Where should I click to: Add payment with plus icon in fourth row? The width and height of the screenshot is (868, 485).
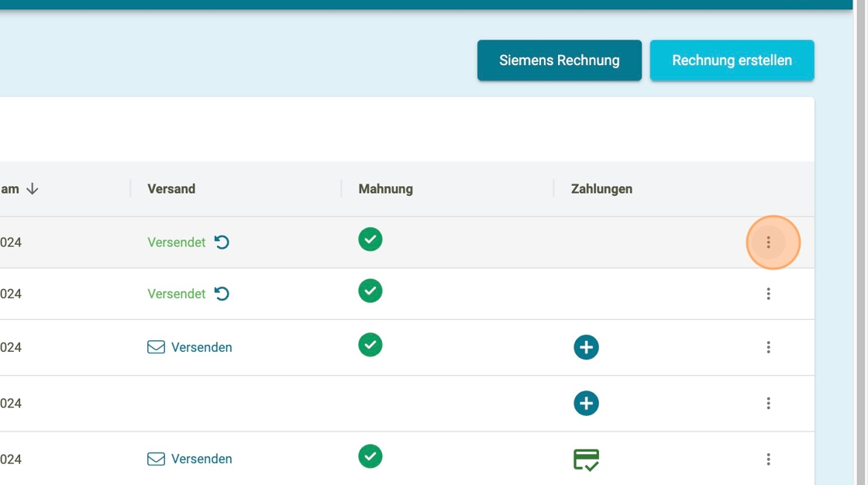tap(586, 403)
